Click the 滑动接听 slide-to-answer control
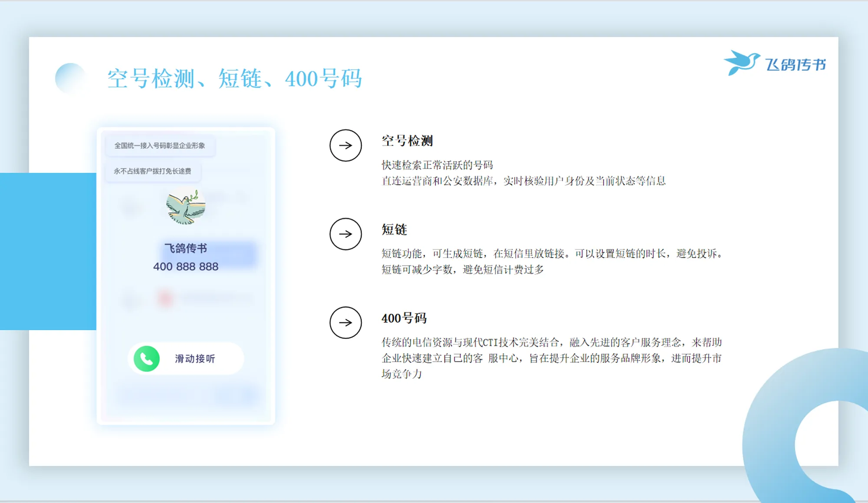 pyautogui.click(x=195, y=359)
